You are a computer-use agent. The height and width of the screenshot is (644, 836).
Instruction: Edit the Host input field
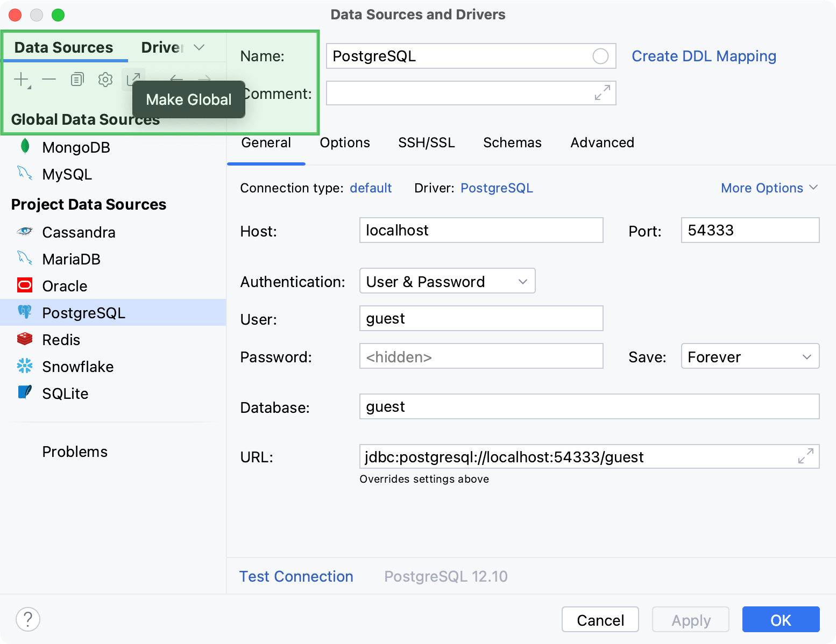(x=480, y=230)
